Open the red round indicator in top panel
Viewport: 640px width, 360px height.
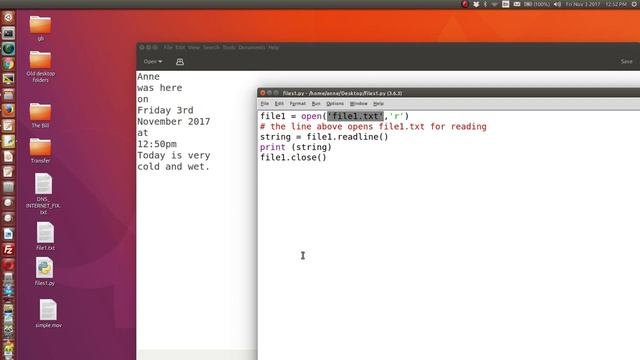[x=464, y=4]
